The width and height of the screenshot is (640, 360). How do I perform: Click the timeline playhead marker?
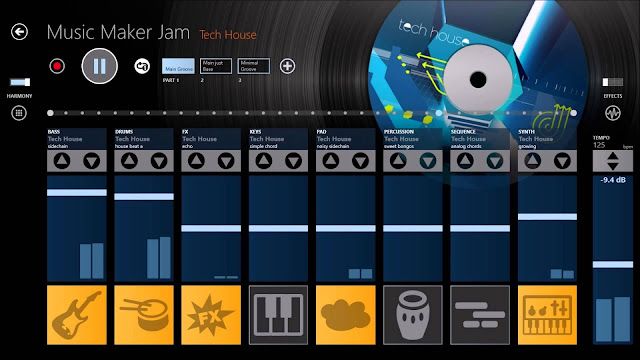(439, 113)
